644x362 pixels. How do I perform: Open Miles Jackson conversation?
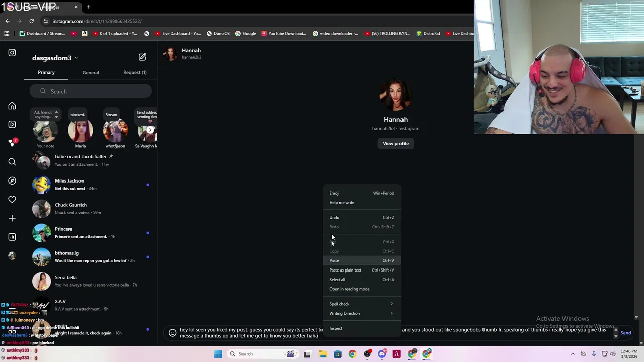91,185
